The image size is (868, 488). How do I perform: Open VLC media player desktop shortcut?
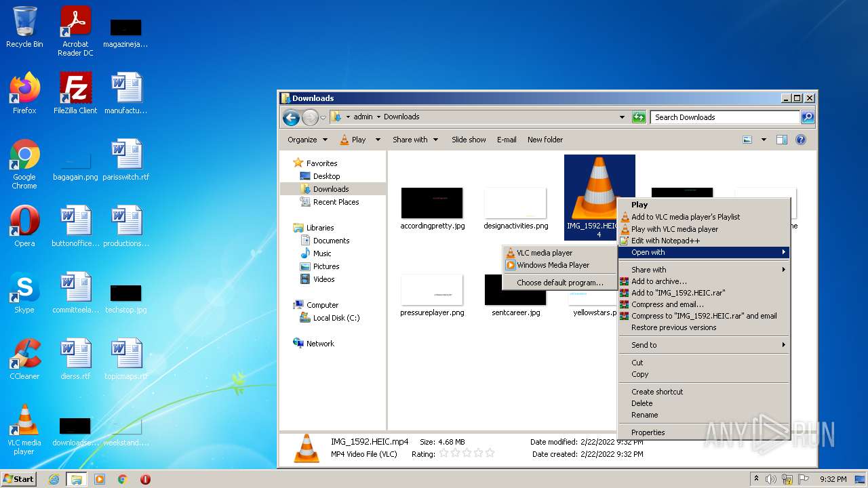coord(24,430)
